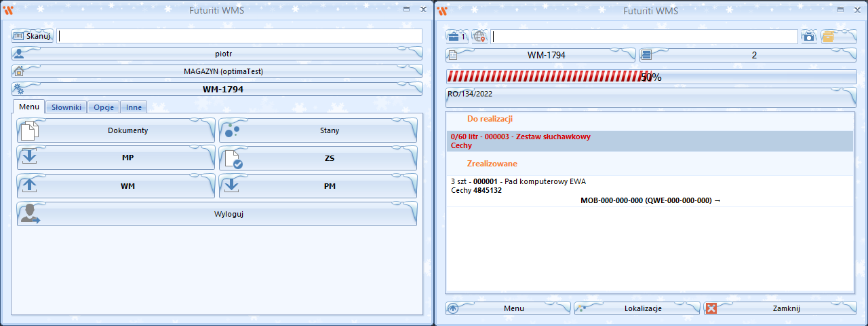The width and height of the screenshot is (868, 326).
Task: Open the Inne tab
Action: [134, 107]
